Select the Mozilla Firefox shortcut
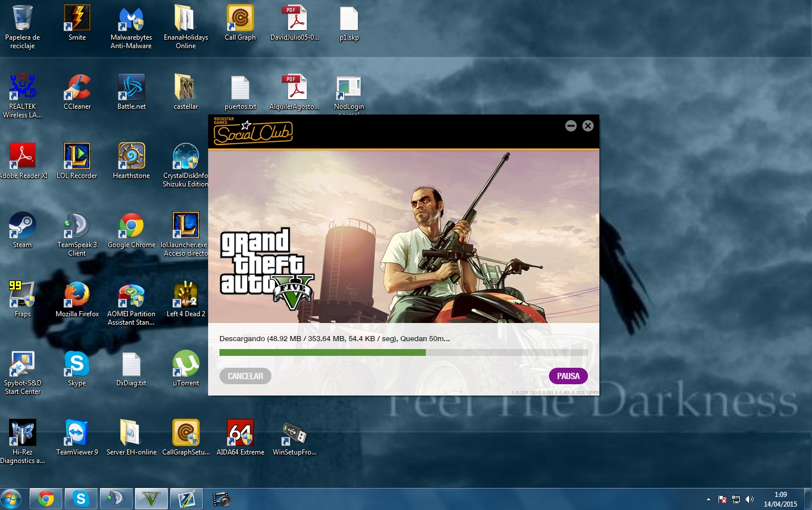Image resolution: width=812 pixels, height=510 pixels. 77,300
